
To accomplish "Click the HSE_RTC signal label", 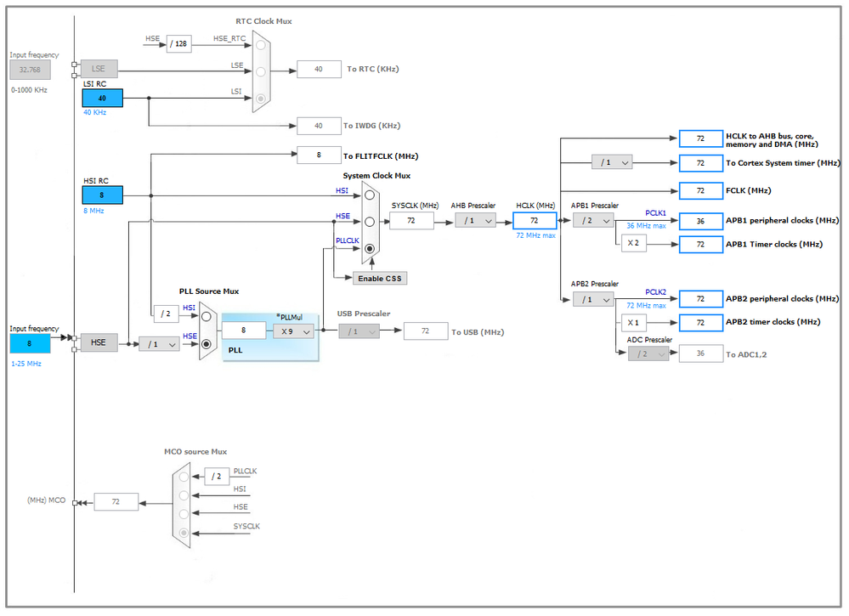I will coord(229,38).
